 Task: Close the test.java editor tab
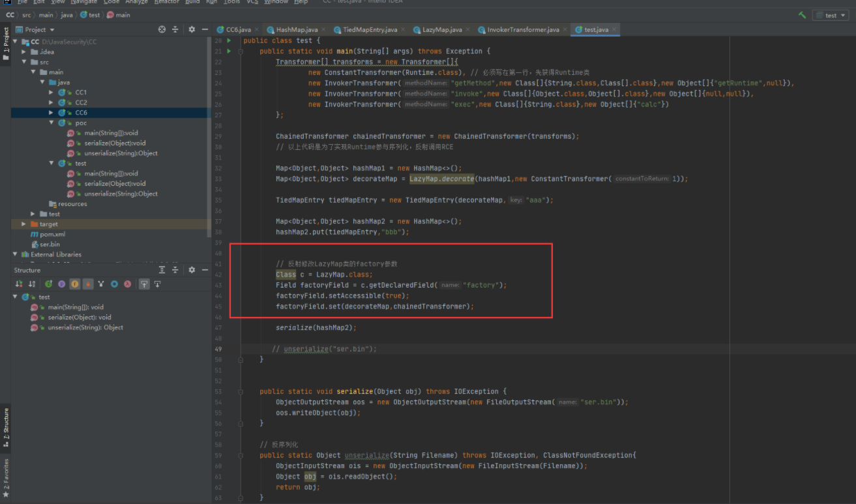[x=613, y=29]
